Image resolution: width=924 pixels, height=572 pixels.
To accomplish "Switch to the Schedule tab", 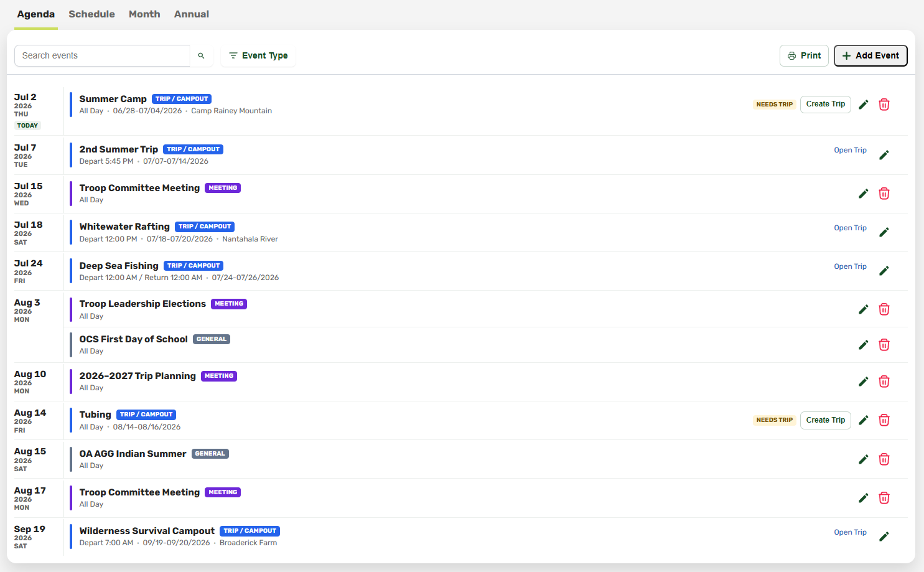I will pos(91,14).
